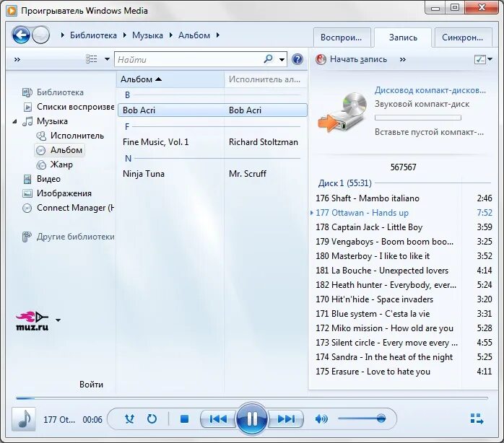This screenshot has height=443, width=504.
Task: Click the Диск 1 (55:31) header
Action: pyautogui.click(x=344, y=183)
